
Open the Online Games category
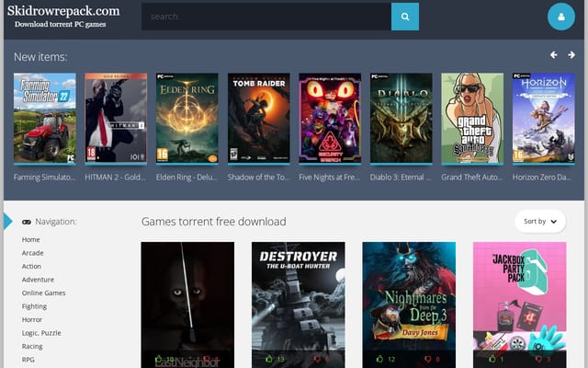[43, 293]
